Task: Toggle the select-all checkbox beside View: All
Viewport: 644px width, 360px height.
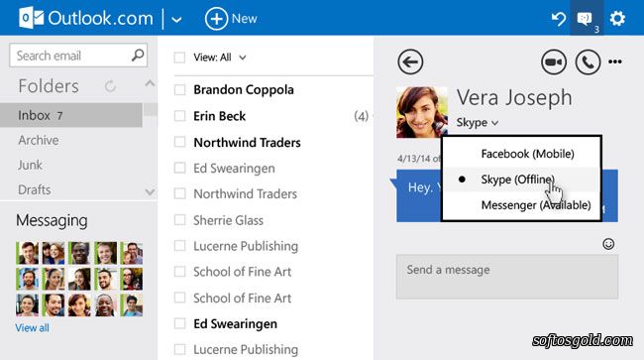Action: tap(179, 58)
